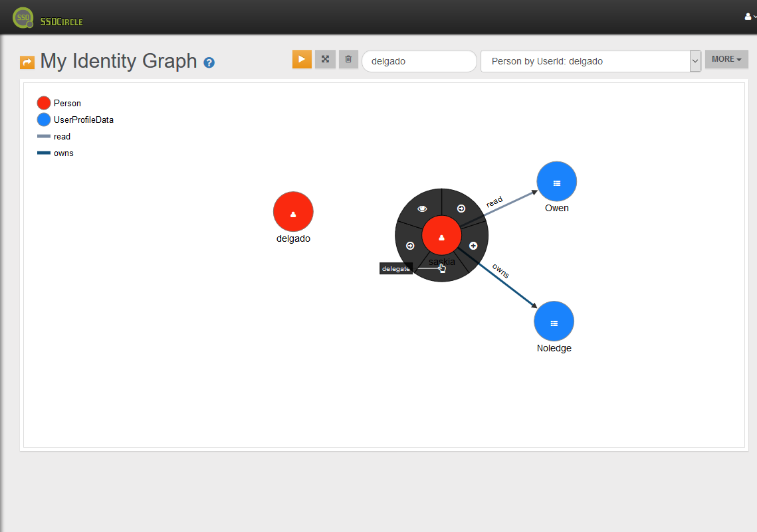Run the graph query with play button

pyautogui.click(x=302, y=59)
